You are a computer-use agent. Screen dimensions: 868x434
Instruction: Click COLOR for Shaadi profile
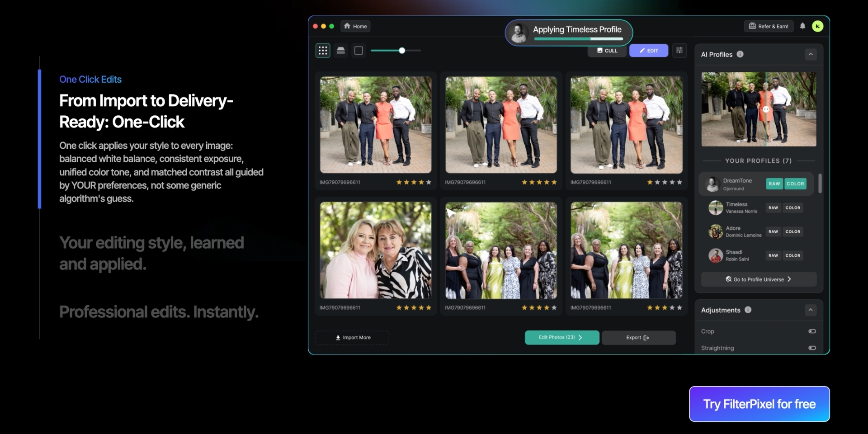[x=793, y=255]
